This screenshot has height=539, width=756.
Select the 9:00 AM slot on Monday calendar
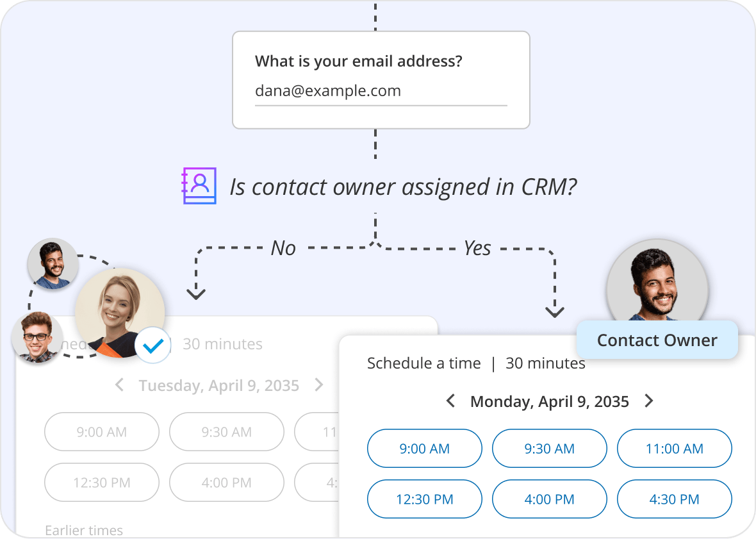(x=424, y=449)
